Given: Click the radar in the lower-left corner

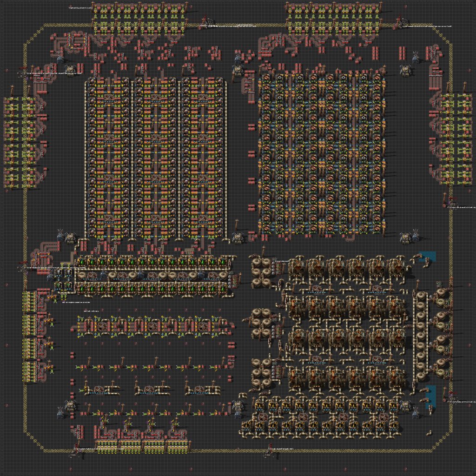Looking at the screenshot, I should 60,413.
